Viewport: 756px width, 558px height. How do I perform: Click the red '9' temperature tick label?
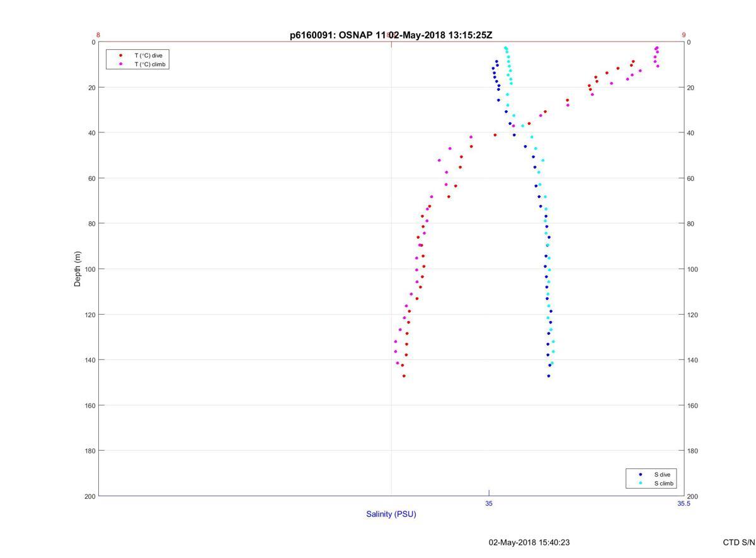tap(684, 35)
